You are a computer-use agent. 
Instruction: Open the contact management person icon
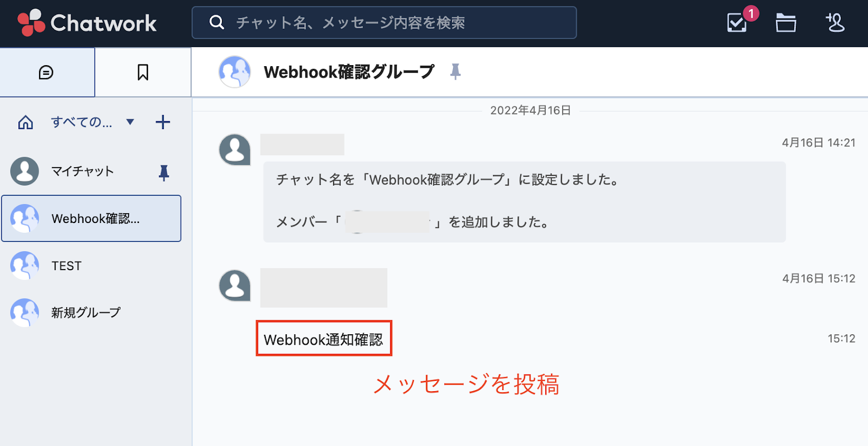tap(835, 23)
